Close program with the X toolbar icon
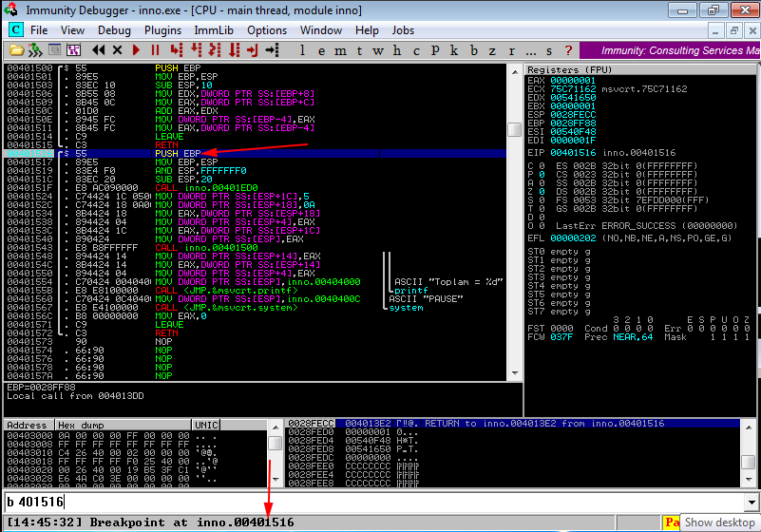 point(117,50)
